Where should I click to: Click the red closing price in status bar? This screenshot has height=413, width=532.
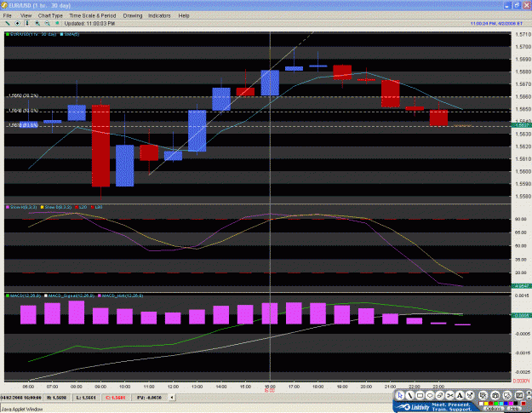[116, 398]
